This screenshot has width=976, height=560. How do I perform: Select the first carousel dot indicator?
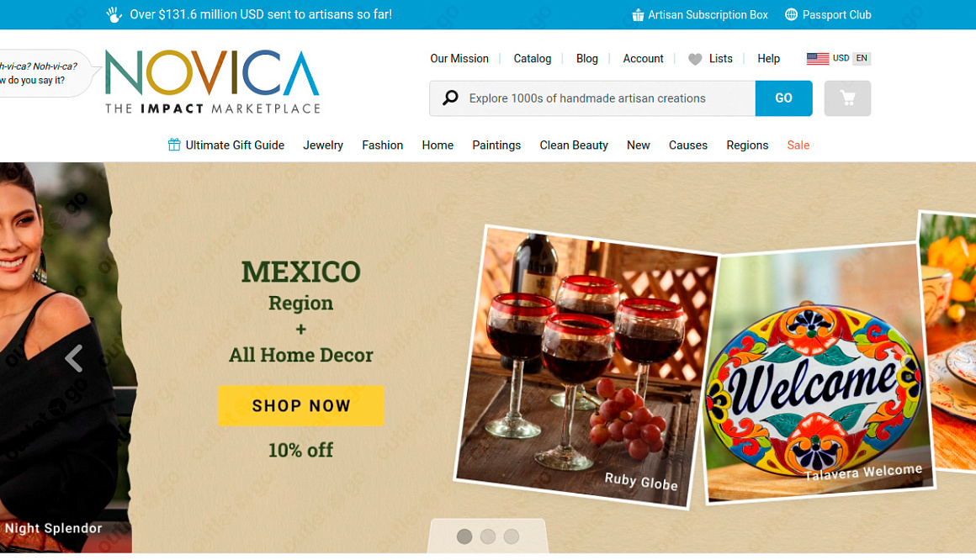464,536
